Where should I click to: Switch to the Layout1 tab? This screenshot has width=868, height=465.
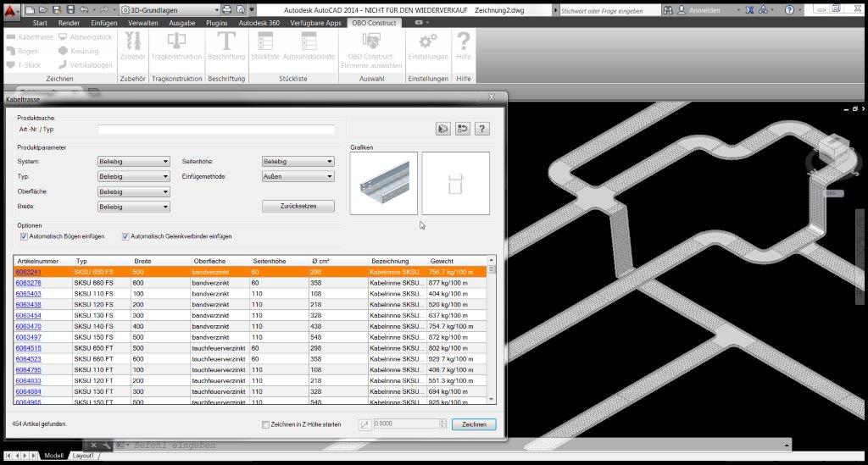tap(83, 456)
